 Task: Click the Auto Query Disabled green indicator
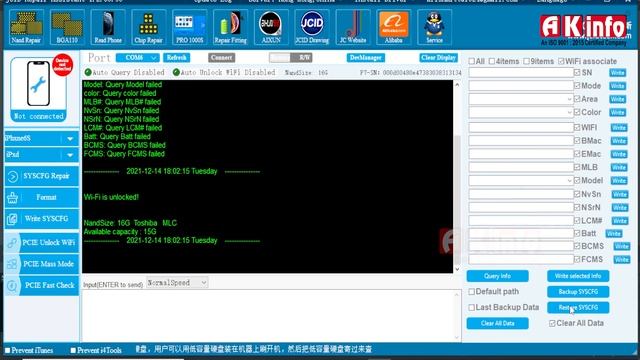pos(88,72)
